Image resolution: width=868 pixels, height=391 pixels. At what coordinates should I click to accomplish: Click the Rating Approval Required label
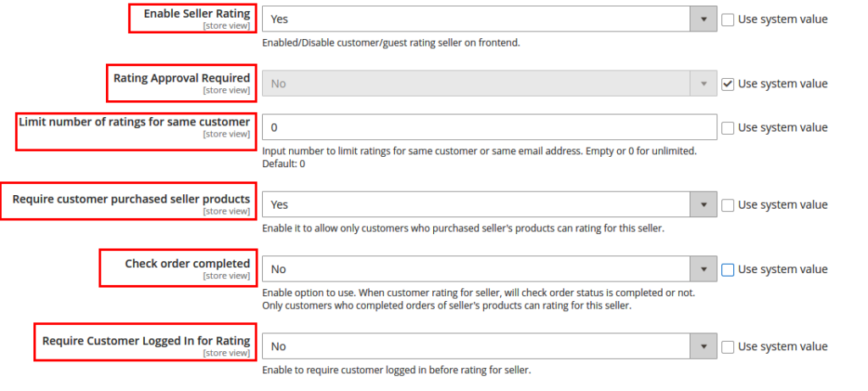click(x=181, y=78)
